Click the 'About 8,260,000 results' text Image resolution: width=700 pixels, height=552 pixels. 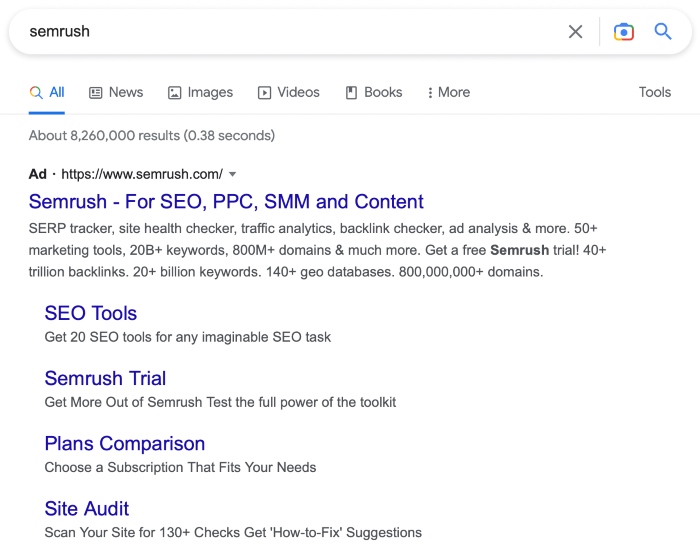pyautogui.click(x=152, y=135)
